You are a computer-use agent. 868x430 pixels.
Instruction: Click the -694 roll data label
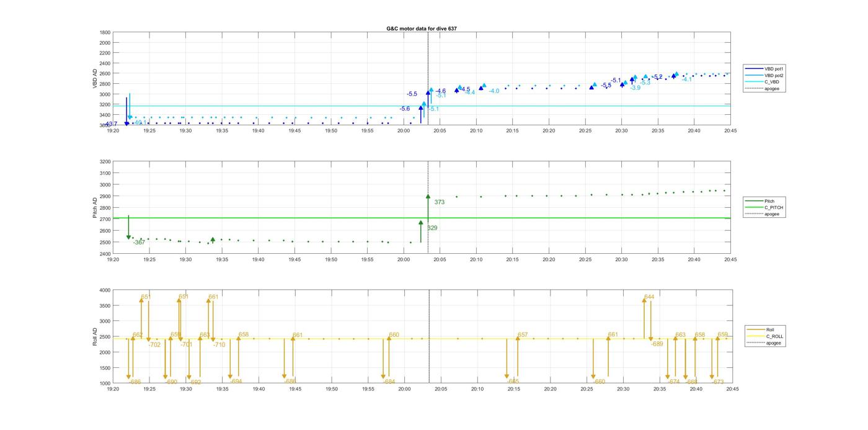236,382
